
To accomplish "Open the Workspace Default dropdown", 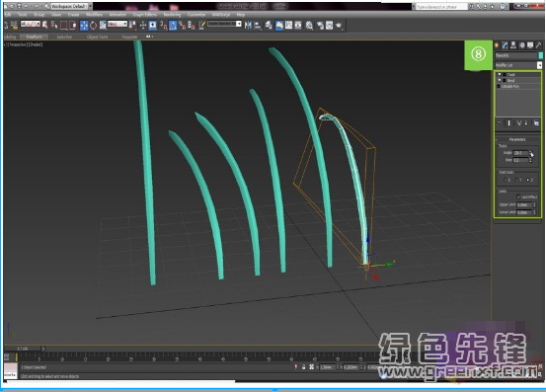I will pyautogui.click(x=90, y=6).
